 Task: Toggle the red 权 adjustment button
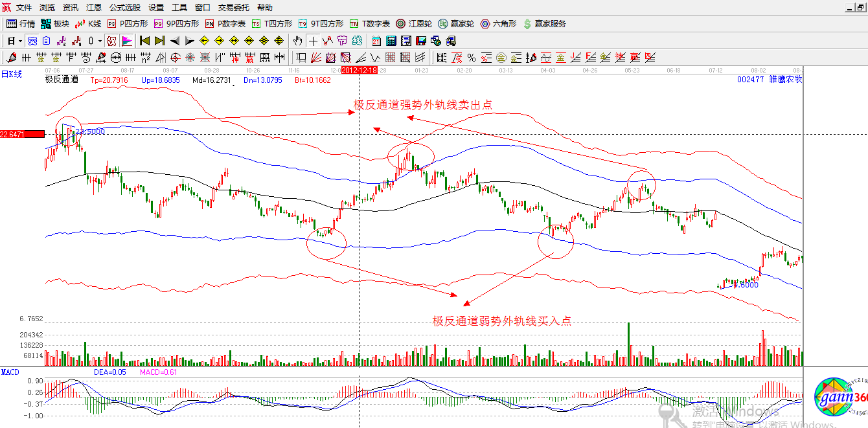click(x=111, y=41)
